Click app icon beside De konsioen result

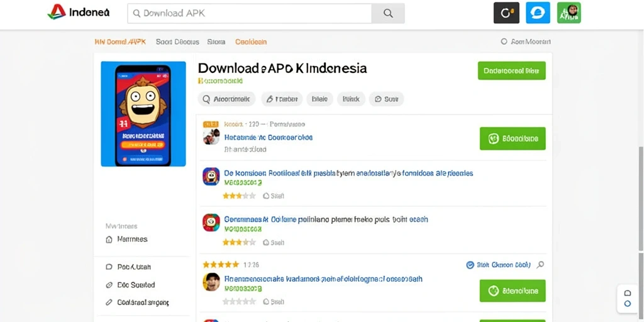[211, 176]
